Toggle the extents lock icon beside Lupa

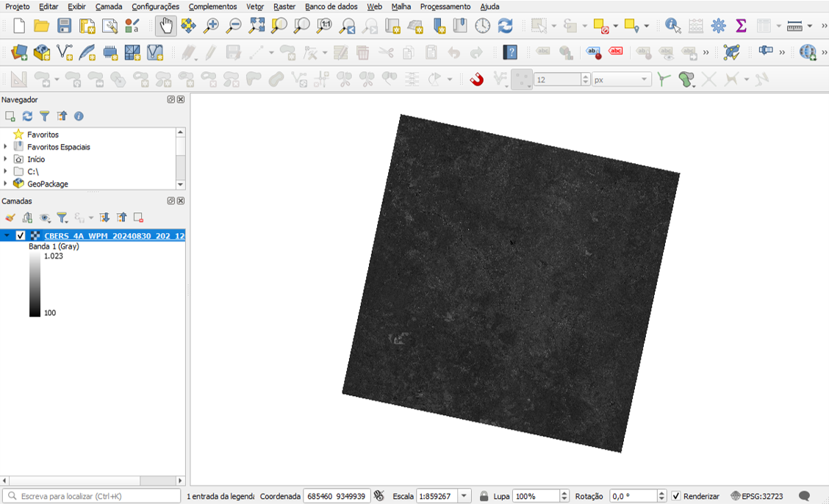point(484,497)
